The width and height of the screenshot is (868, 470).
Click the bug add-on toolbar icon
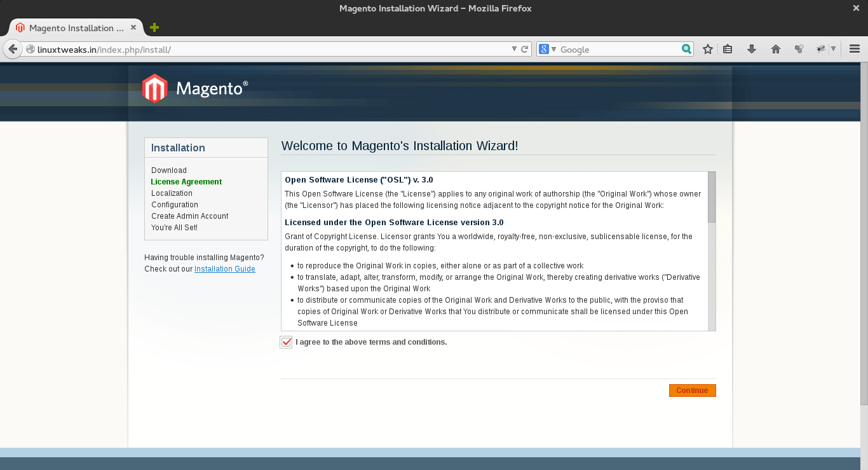tap(821, 49)
